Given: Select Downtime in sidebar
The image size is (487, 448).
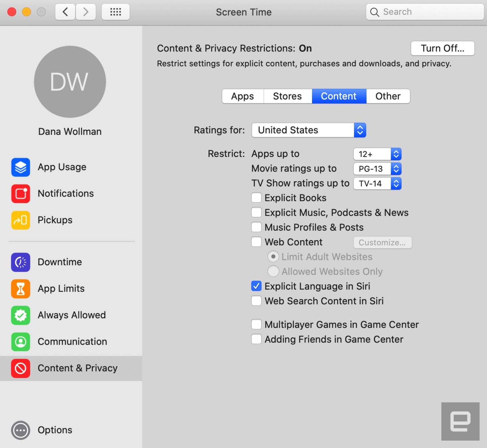Looking at the screenshot, I should coord(71,262).
